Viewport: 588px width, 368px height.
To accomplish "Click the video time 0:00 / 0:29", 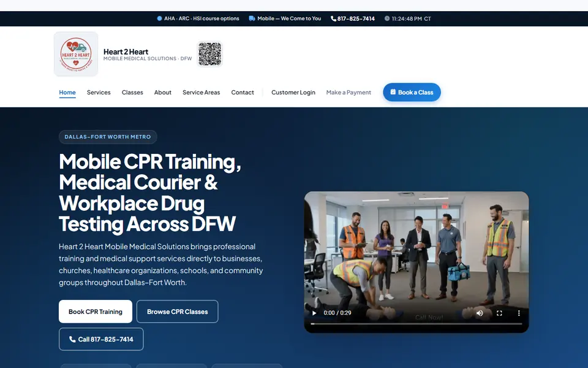I will tap(337, 313).
